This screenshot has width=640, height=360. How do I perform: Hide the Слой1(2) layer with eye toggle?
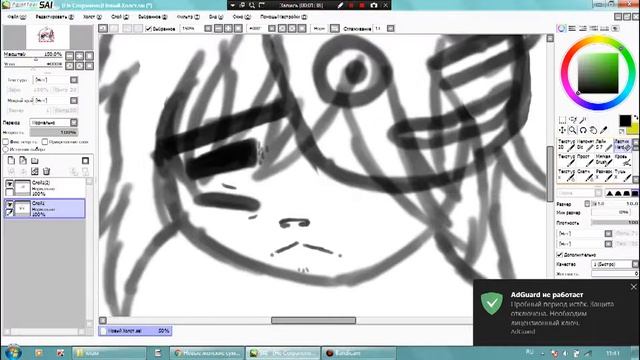point(10,184)
